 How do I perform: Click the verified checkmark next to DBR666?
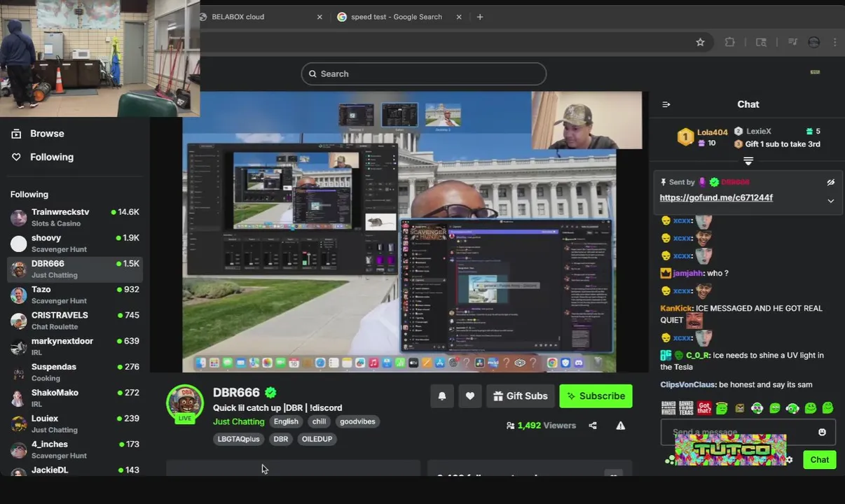pyautogui.click(x=270, y=393)
